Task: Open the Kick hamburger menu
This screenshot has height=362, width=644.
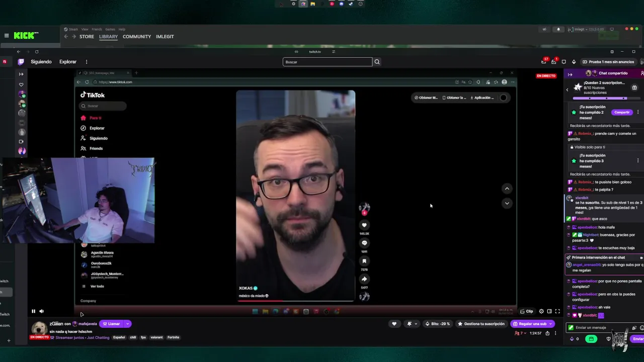Action: click(7, 36)
